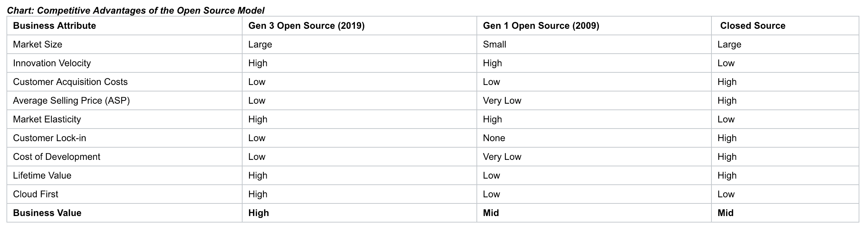Select the 'Cost of Development' cell
Screen dimensions: 868x229
click(x=56, y=157)
